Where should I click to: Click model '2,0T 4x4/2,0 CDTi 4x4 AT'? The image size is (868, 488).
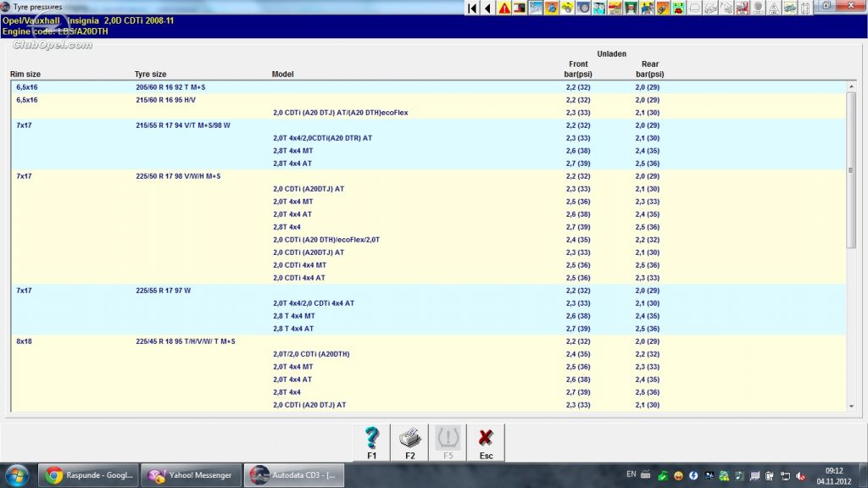[314, 304]
